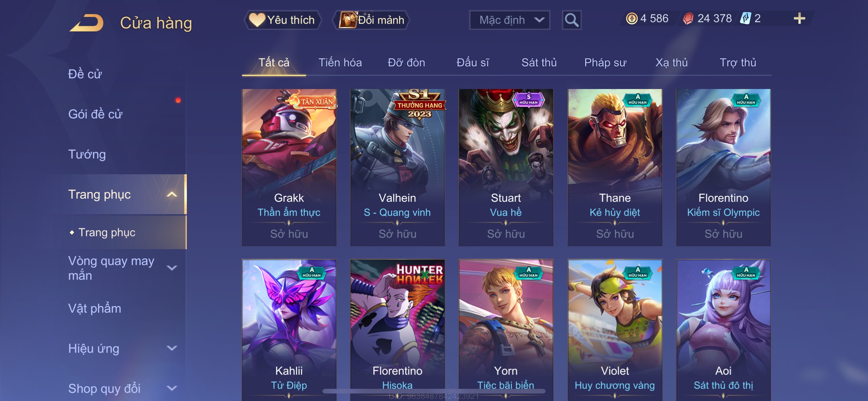The height and width of the screenshot is (401, 868).
Task: Open the Đổi mảnh fragment exchange
Action: [372, 20]
